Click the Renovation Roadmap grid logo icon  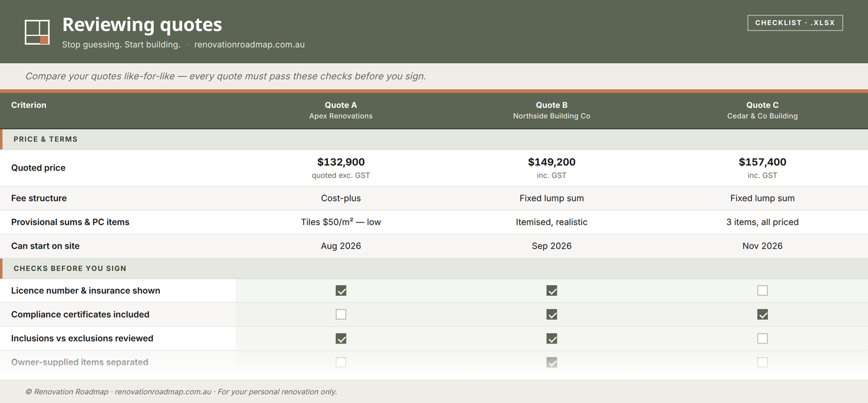tap(37, 32)
